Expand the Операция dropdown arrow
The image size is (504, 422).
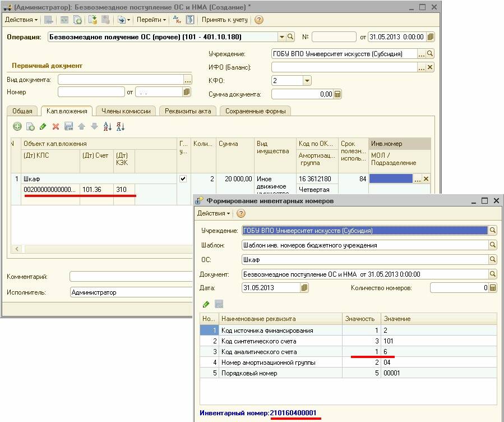click(x=281, y=37)
